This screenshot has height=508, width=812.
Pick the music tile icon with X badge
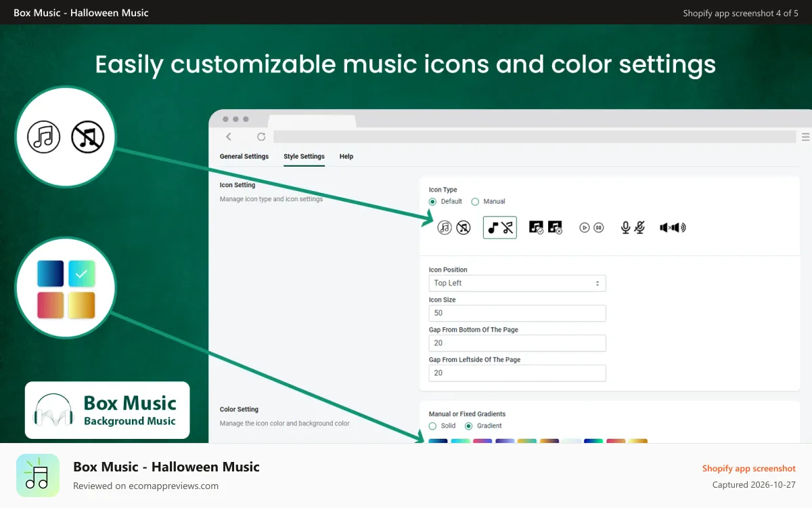coord(556,228)
